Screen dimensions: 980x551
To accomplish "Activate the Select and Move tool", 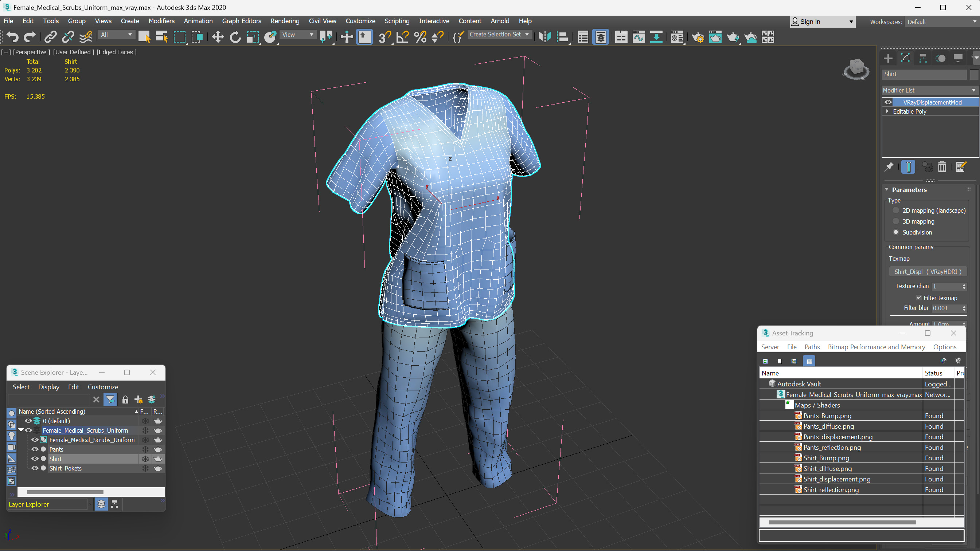I will coord(218,37).
